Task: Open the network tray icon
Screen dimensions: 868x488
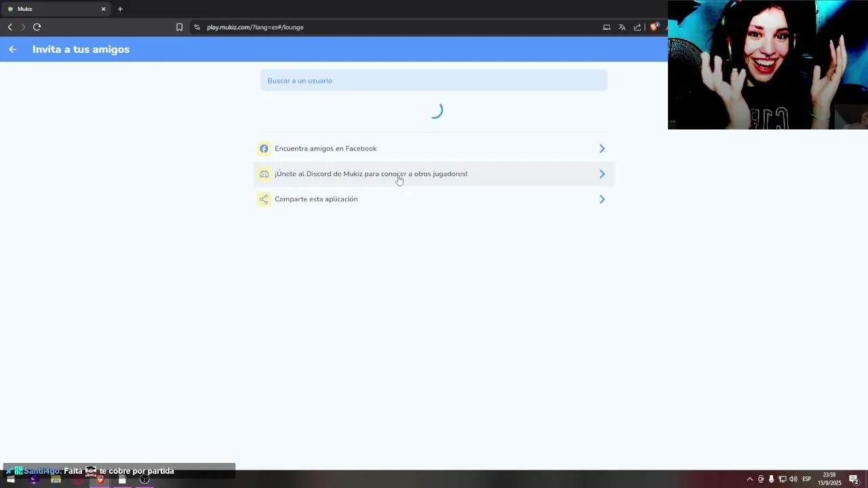Action: click(782, 479)
